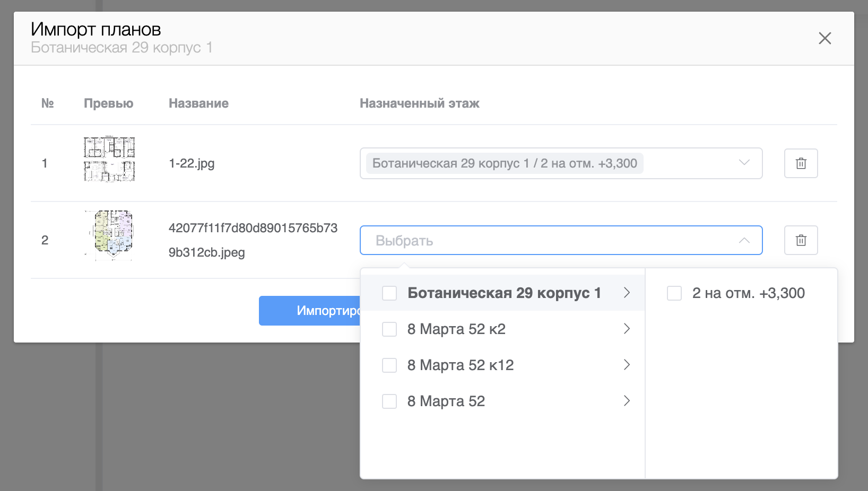Check the 2 на отм. +3,300 checkbox
The image size is (868, 491).
[674, 293]
